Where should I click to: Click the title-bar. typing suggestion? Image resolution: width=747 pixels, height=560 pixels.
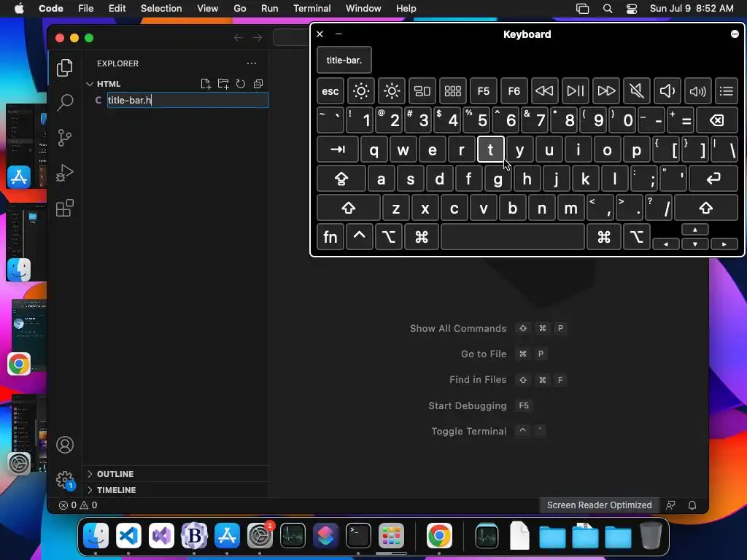(344, 61)
